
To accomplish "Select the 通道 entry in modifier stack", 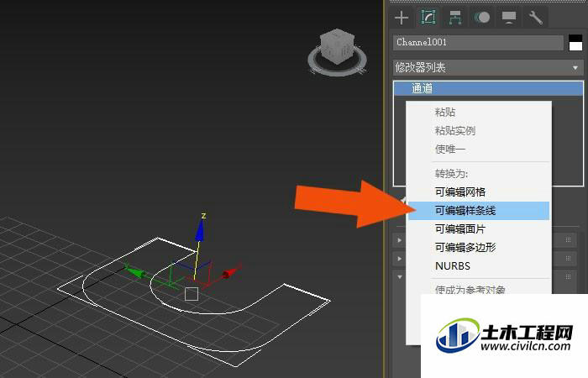I will (488, 88).
